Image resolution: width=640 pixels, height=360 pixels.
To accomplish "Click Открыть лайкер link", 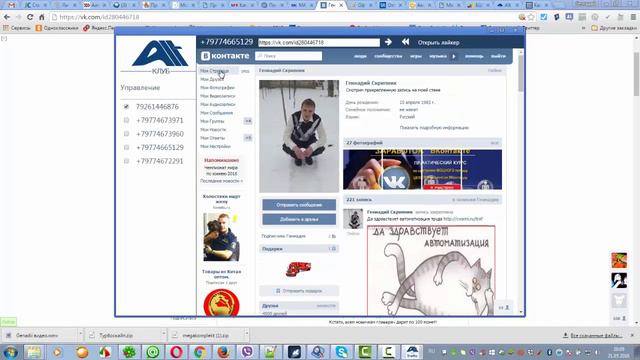I will [438, 42].
